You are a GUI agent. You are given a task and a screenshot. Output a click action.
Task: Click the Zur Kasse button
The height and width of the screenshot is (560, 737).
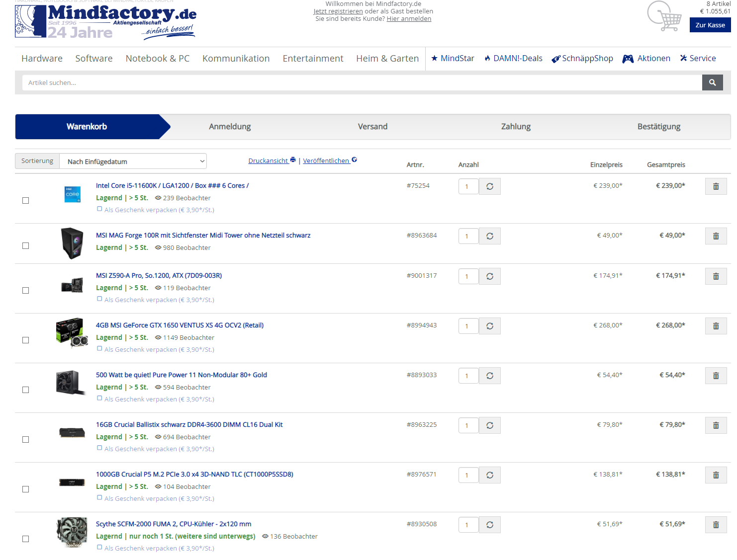pos(710,25)
